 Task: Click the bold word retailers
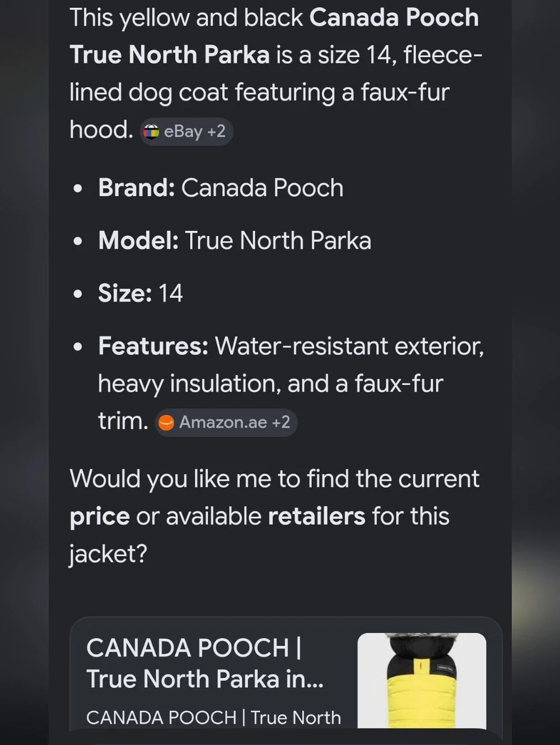pos(317,516)
